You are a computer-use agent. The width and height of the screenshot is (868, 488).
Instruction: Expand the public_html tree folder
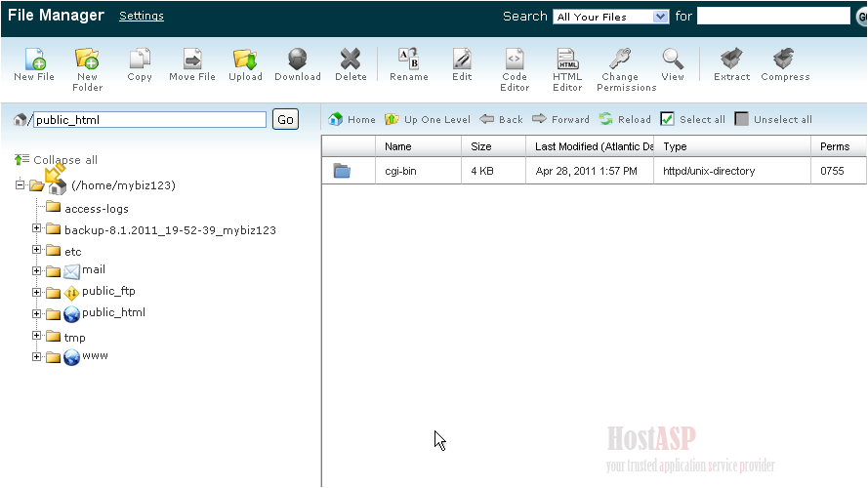(37, 313)
